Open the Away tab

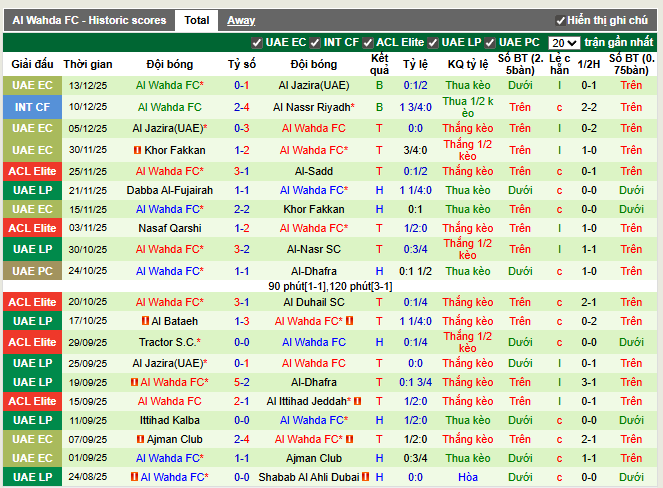pos(241,20)
